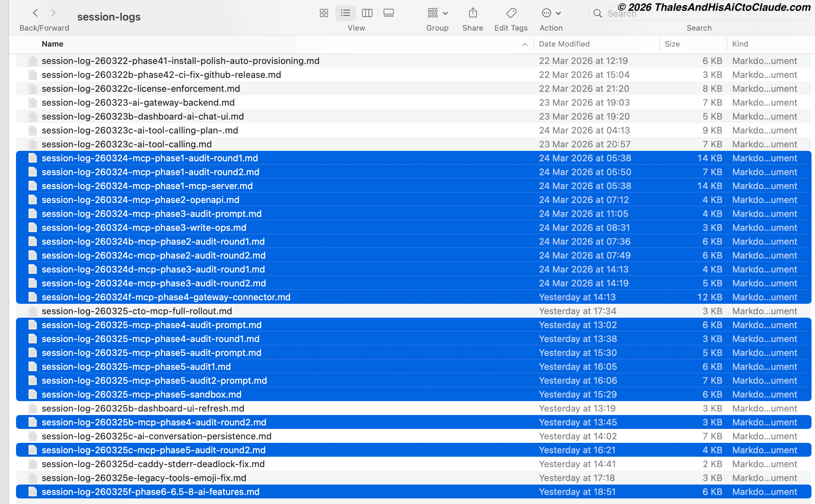Open the Edit Tags panel
The width and height of the screenshot is (815, 504).
coord(511,13)
